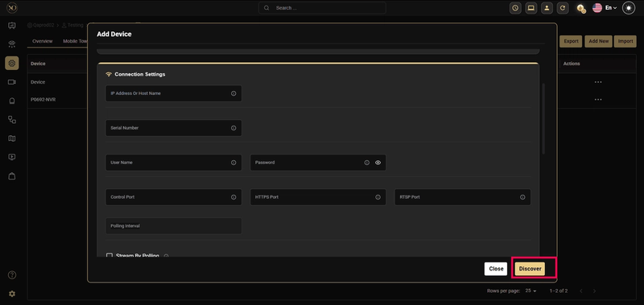Click the Close button in dialog

[496, 269]
